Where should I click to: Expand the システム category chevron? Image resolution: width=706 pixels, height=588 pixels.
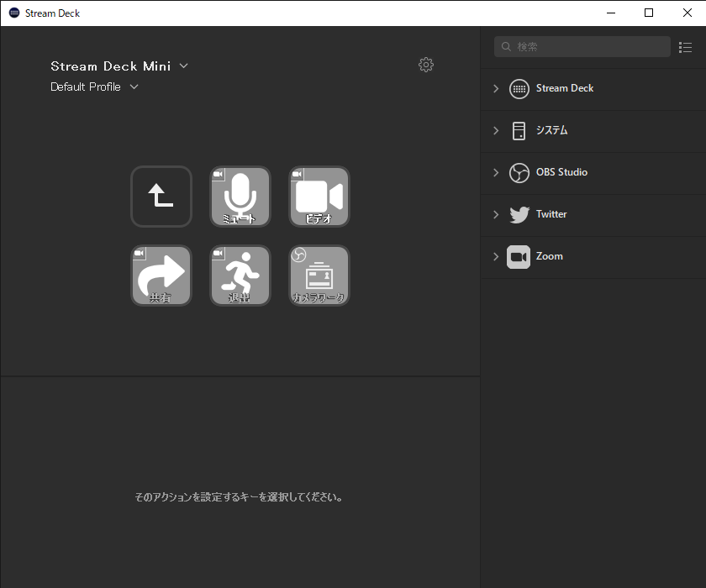click(496, 130)
